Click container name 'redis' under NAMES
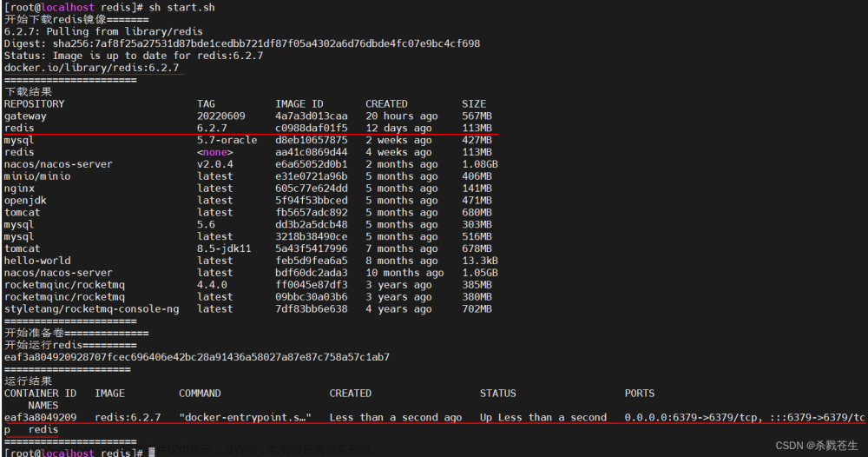Screen dimensions: 868x457 [x=43, y=429]
